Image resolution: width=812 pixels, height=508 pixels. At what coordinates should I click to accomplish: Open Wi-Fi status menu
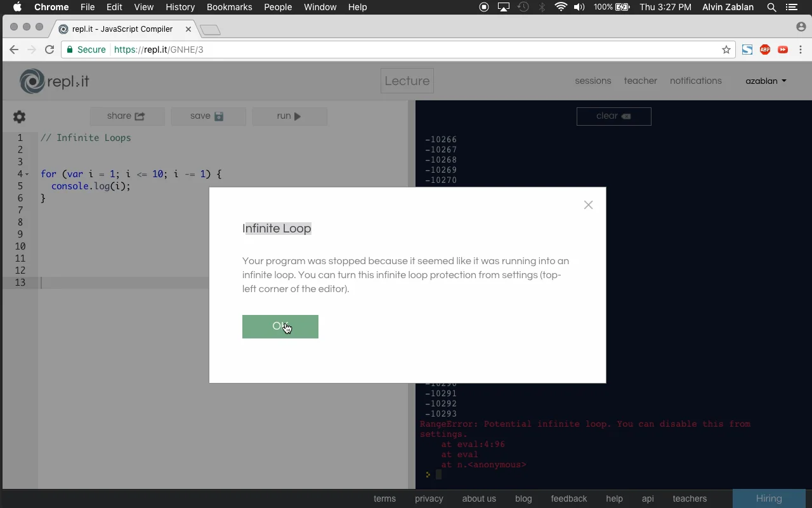[x=561, y=7]
